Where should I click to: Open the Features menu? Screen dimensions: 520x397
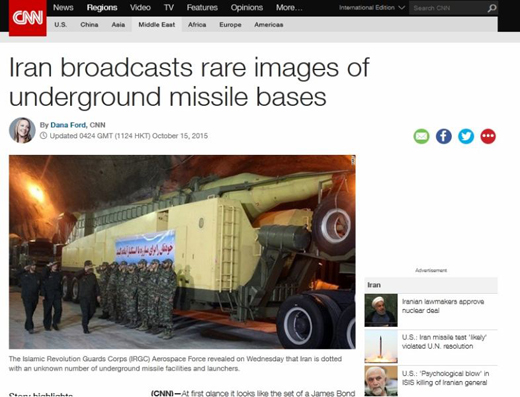(202, 8)
